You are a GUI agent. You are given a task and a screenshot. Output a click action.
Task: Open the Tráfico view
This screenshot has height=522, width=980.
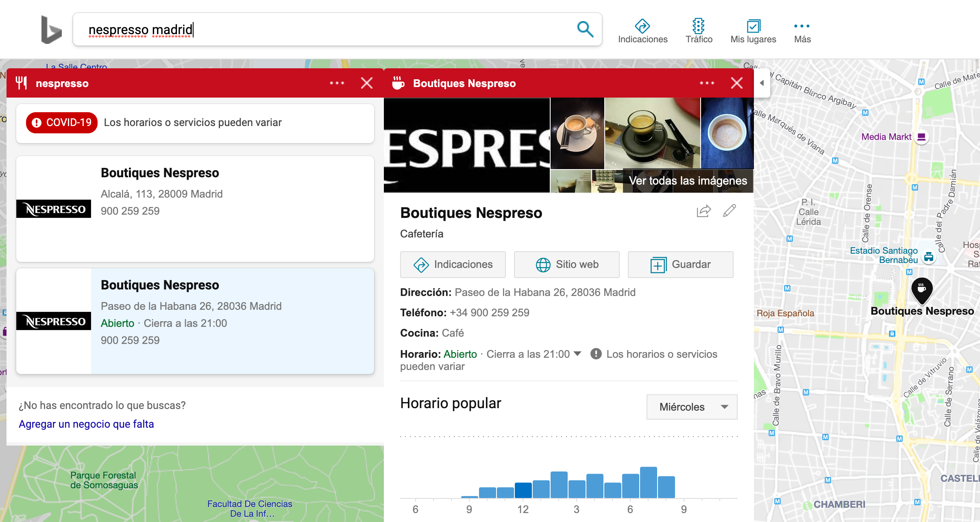[699, 31]
